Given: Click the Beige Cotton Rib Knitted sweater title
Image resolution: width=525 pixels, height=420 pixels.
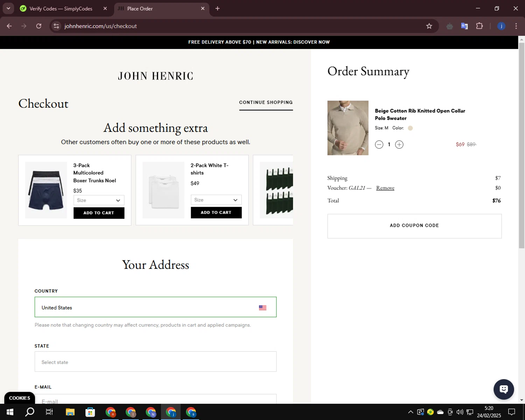Looking at the screenshot, I should (x=420, y=114).
